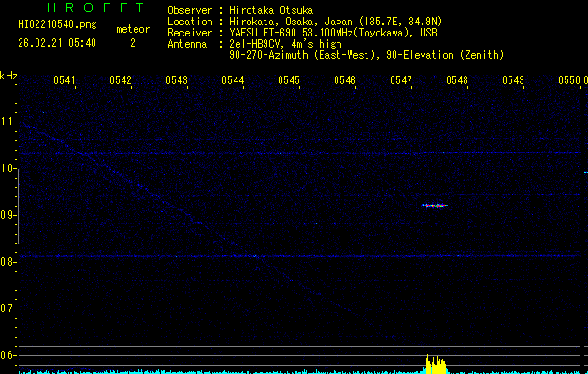Click the HROFFT title text
This screenshot has height=374, width=588.
tap(81, 8)
